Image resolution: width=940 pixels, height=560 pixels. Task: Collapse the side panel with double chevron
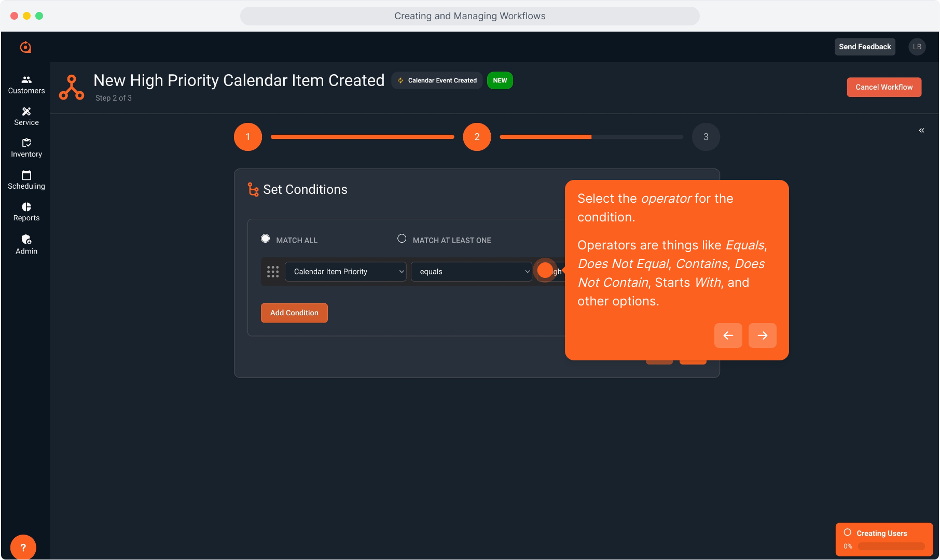coord(921,130)
